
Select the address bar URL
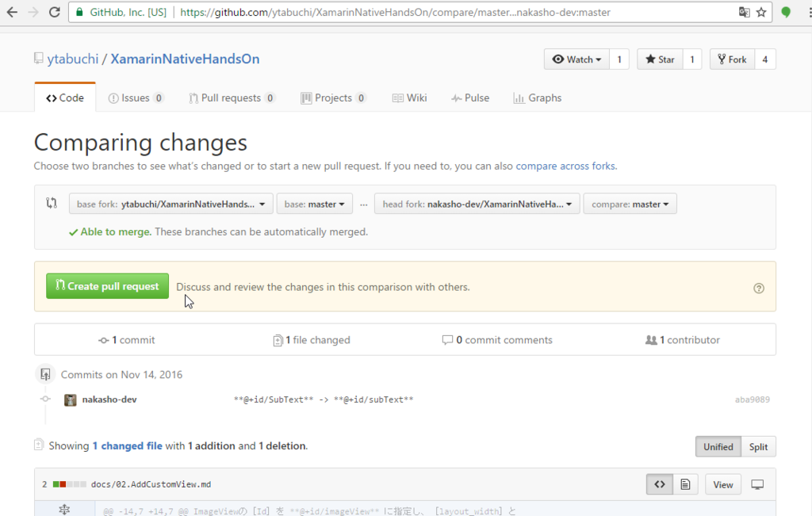tap(395, 12)
